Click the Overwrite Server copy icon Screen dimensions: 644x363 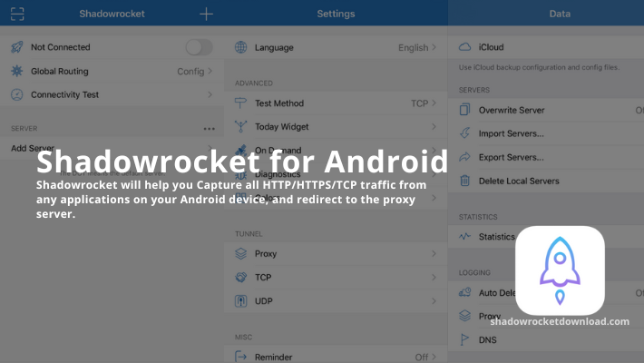[x=464, y=110]
